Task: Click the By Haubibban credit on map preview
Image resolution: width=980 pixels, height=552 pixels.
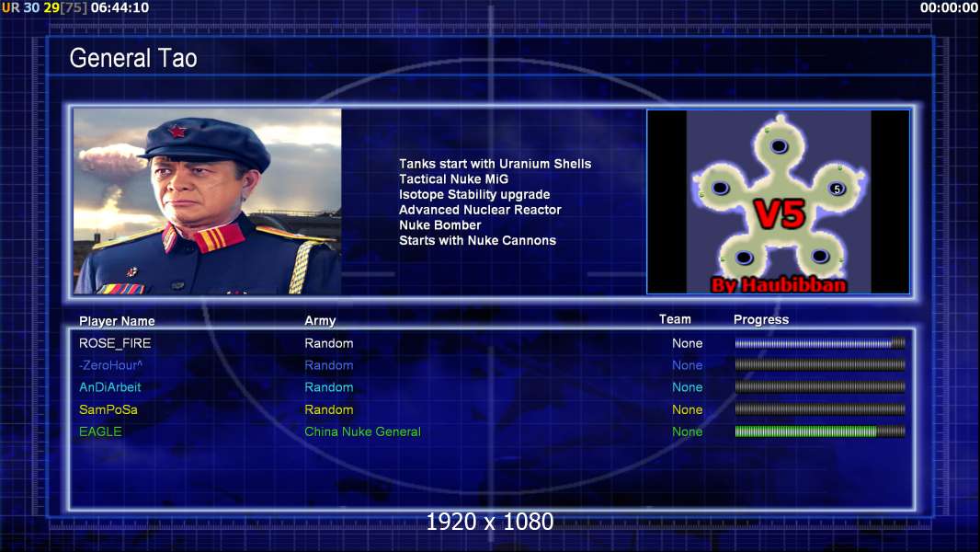Action: tap(779, 285)
